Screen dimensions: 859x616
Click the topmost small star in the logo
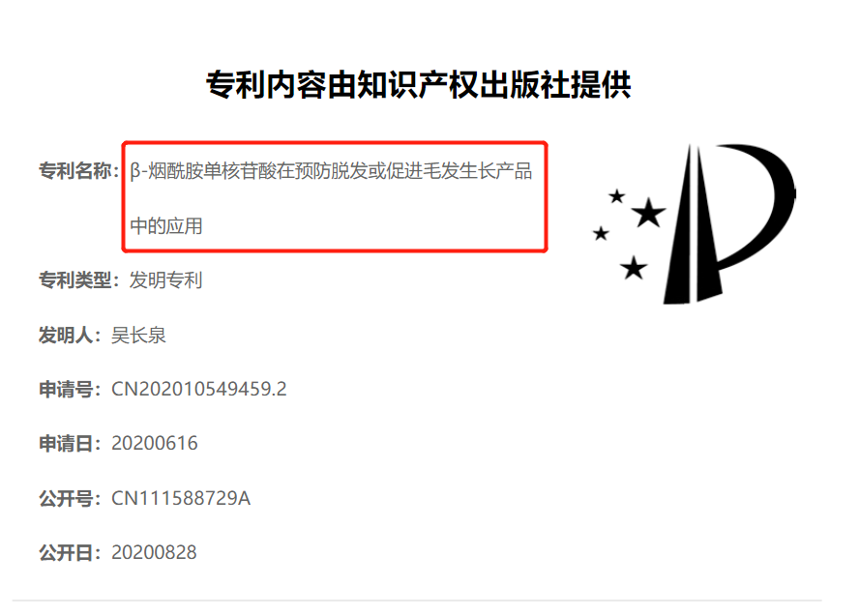pos(617,196)
